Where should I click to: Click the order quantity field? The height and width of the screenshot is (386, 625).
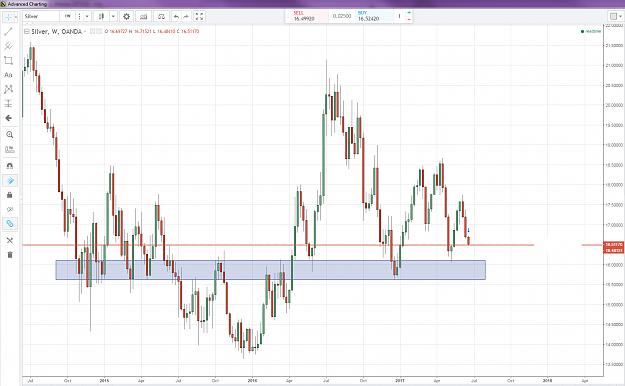coord(399,16)
